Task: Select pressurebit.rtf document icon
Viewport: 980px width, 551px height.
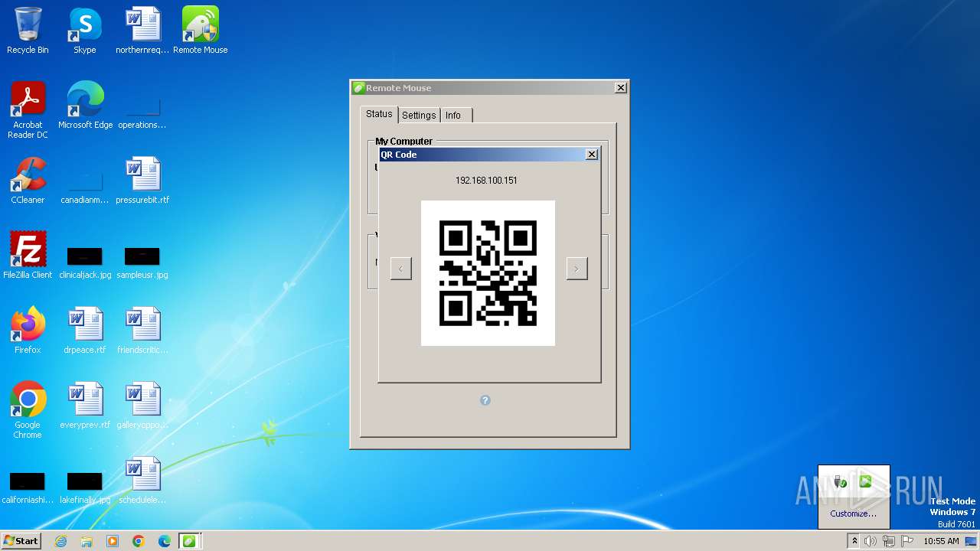Action: point(142,181)
